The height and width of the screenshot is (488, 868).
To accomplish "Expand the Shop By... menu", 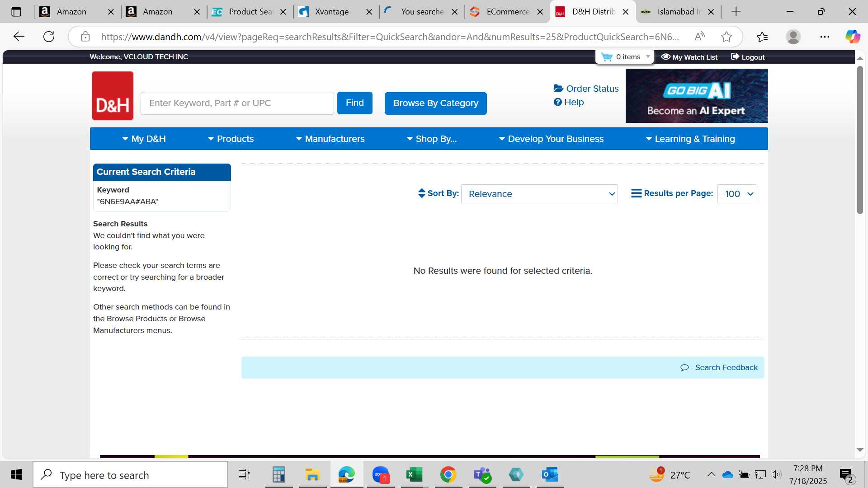I will (432, 139).
